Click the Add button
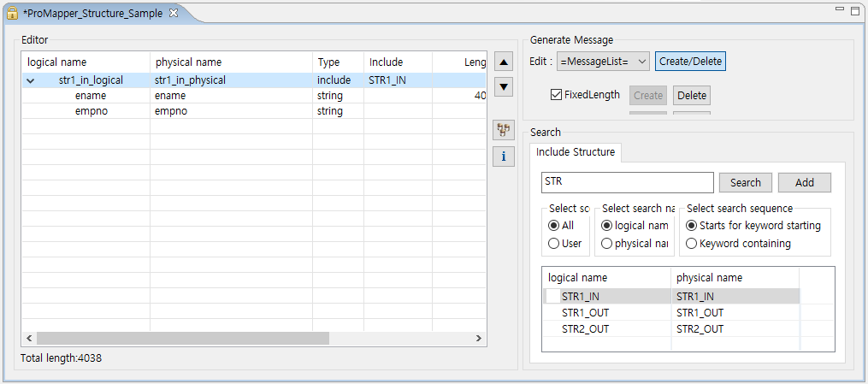868x384 pixels. (805, 183)
